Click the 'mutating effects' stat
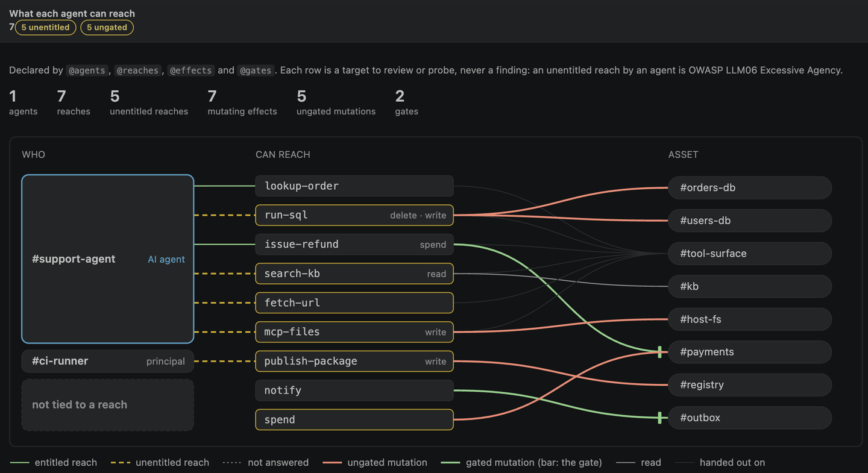 click(x=242, y=102)
